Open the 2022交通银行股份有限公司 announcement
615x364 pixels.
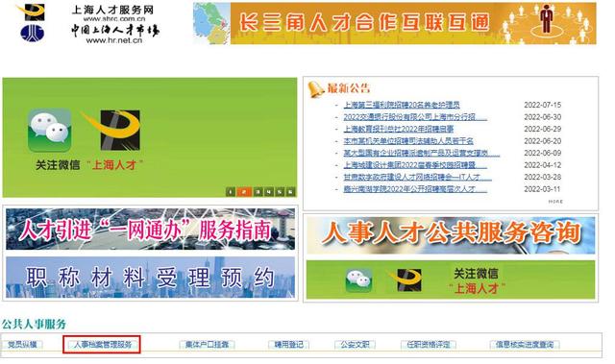[415, 117]
